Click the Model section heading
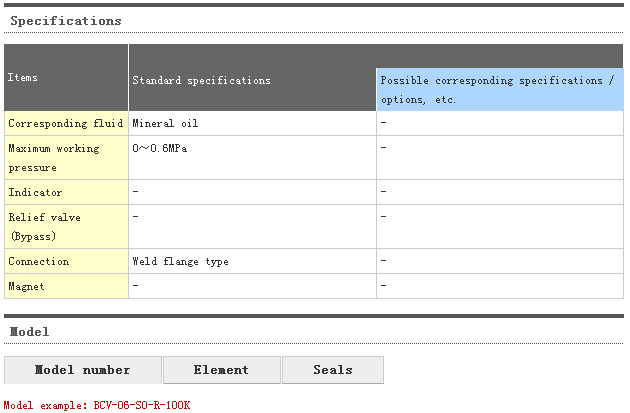The width and height of the screenshot is (630, 413). [x=29, y=331]
